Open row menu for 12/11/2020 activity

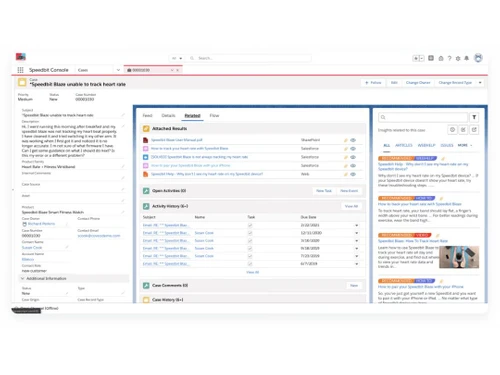click(x=357, y=233)
